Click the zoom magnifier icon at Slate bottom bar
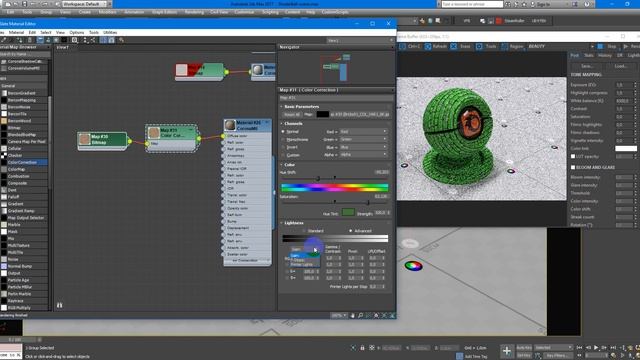640x360 pixels. click(x=360, y=316)
